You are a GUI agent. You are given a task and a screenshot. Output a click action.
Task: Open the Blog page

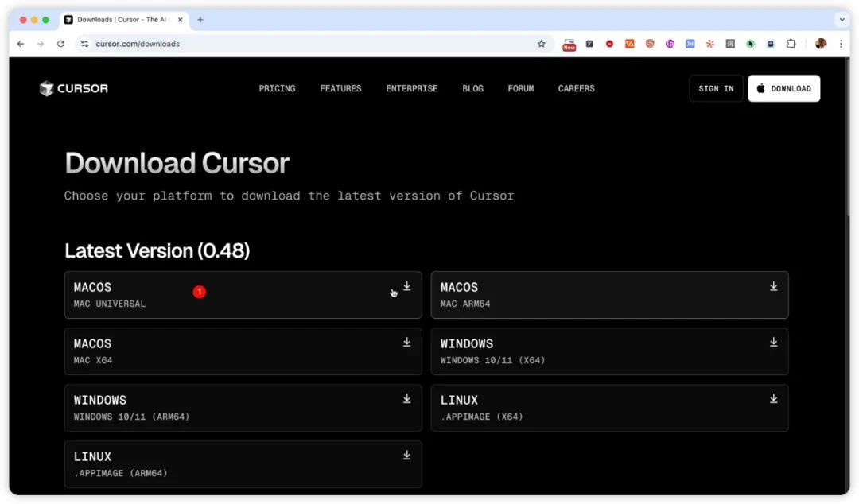click(472, 88)
